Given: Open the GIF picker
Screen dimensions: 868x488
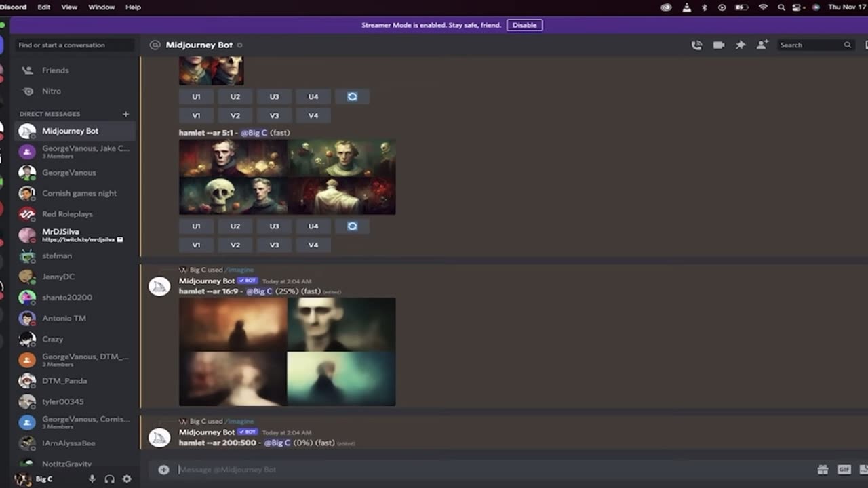Looking at the screenshot, I should (844, 470).
